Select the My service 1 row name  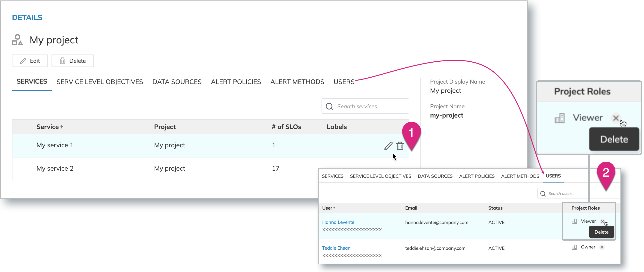click(x=55, y=145)
